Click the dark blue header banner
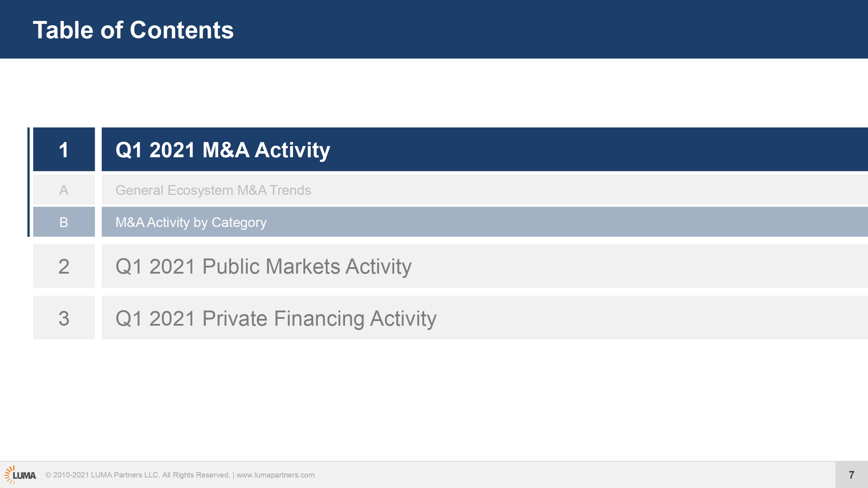This screenshot has width=868, height=488. pyautogui.click(x=434, y=29)
